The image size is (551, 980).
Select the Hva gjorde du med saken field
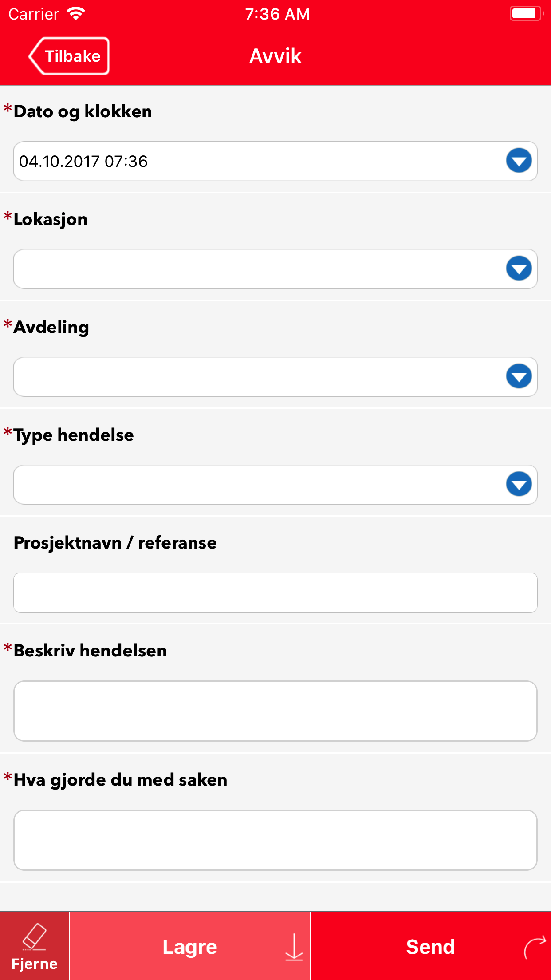pyautogui.click(x=275, y=840)
